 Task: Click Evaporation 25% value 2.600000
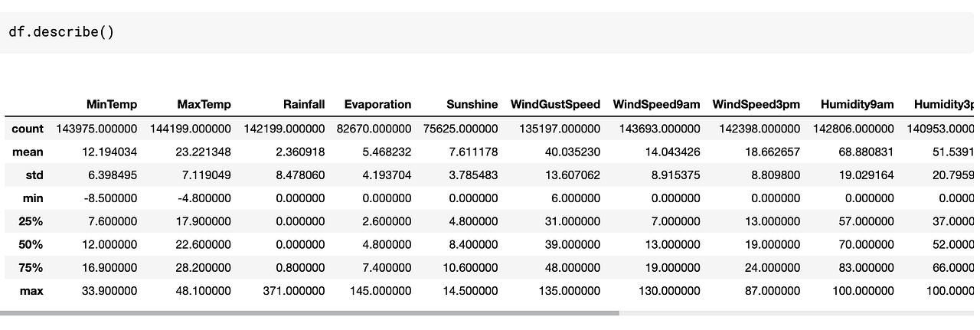[388, 221]
